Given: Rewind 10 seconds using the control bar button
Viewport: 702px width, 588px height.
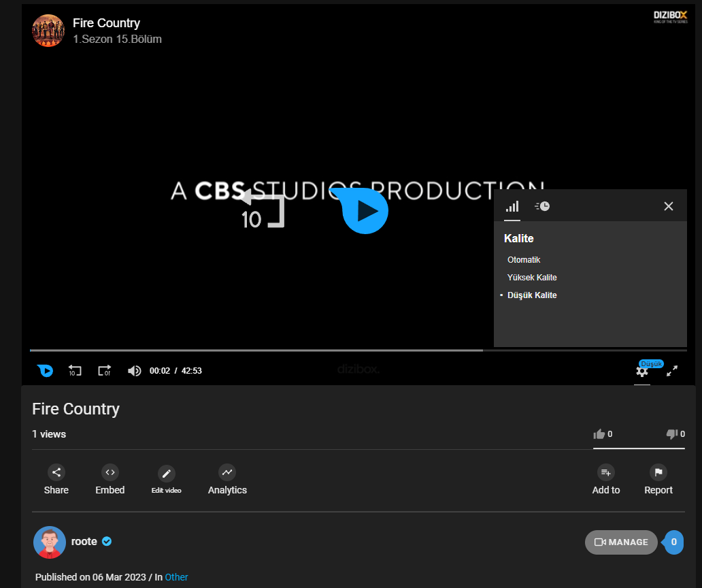Looking at the screenshot, I should tap(75, 371).
